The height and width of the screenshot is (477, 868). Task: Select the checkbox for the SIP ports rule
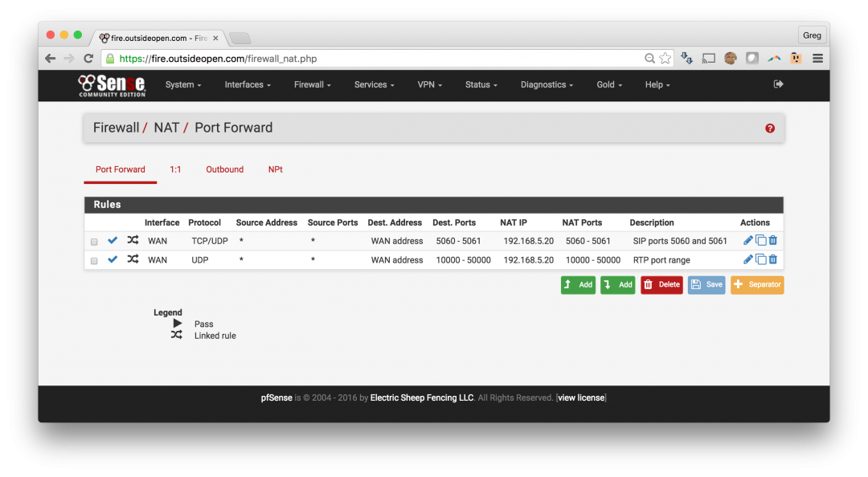94,242
